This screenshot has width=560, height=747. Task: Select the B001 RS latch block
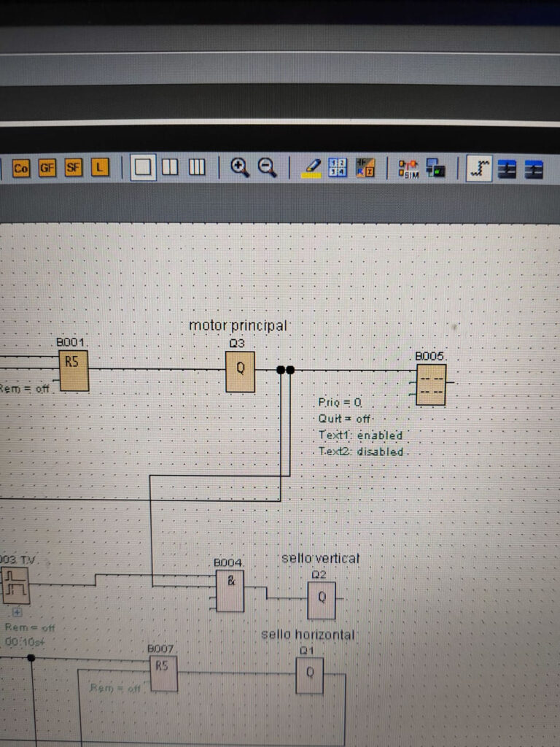pyautogui.click(x=74, y=371)
